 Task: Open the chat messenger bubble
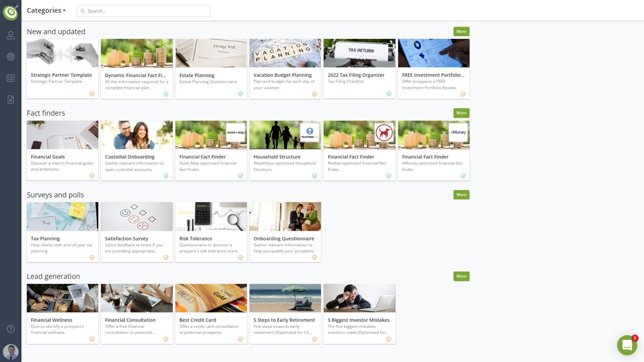627,345
